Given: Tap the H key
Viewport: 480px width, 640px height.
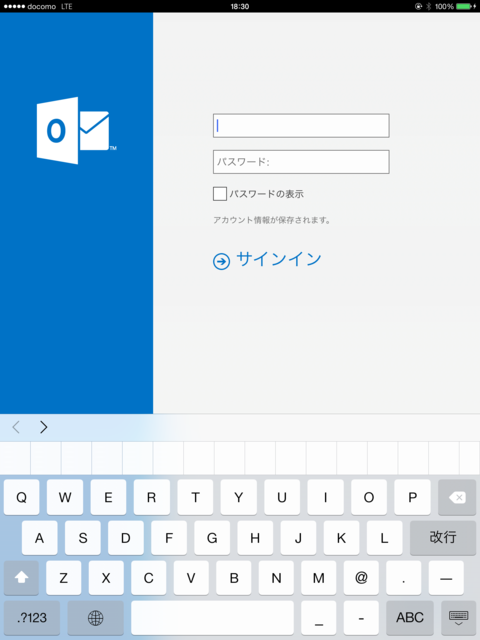Looking at the screenshot, I should [255, 538].
